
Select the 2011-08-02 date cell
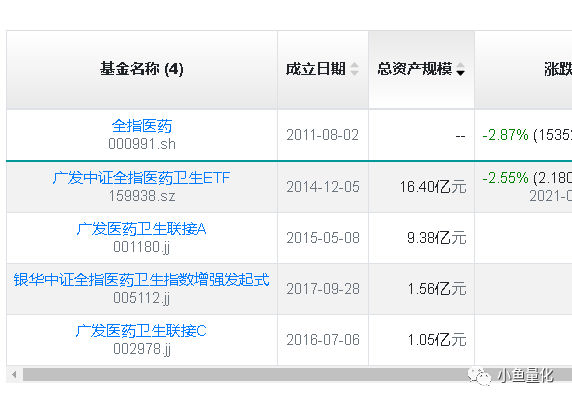click(x=322, y=135)
